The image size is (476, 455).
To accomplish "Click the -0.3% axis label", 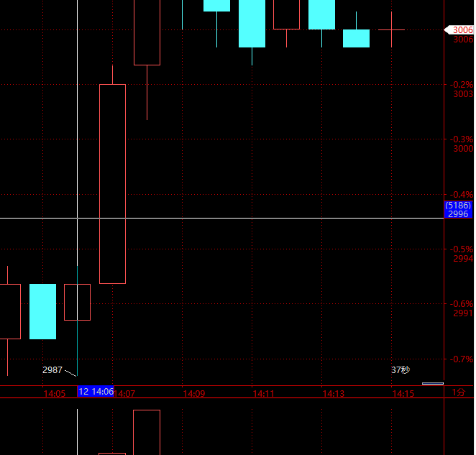I will tap(462, 139).
